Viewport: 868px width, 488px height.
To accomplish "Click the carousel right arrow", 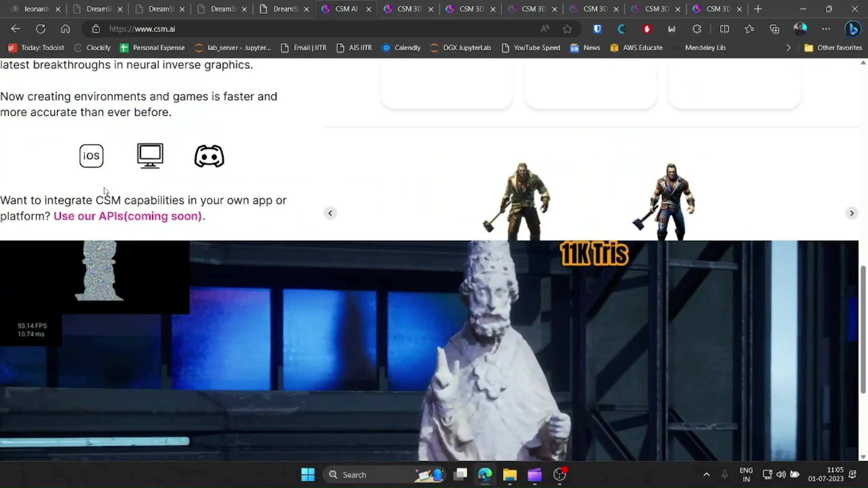I will [x=852, y=213].
